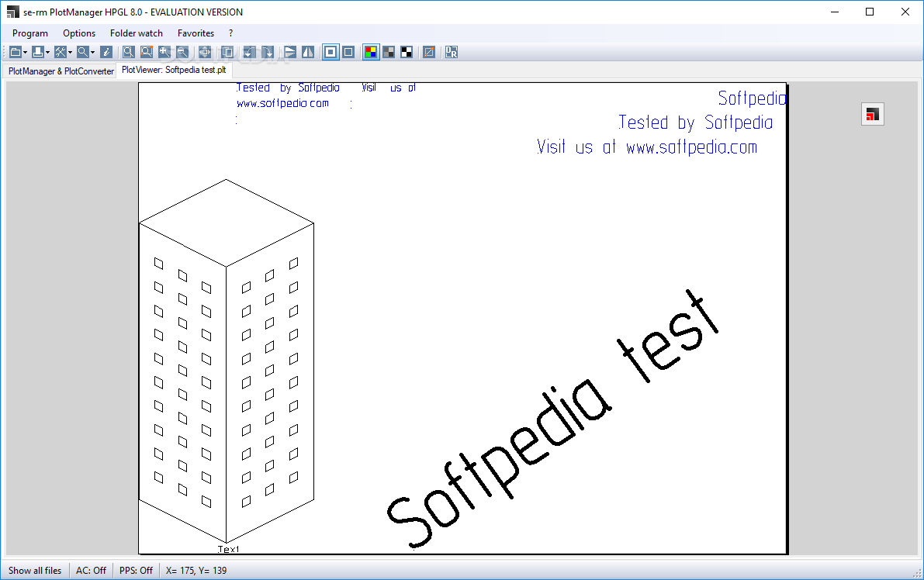Click the Zoom out minus magnifier
924x580 pixels.
pos(182,53)
